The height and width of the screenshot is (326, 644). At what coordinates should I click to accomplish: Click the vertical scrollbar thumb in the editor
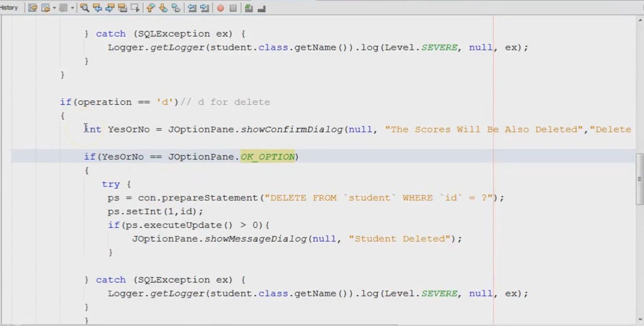pos(640,179)
